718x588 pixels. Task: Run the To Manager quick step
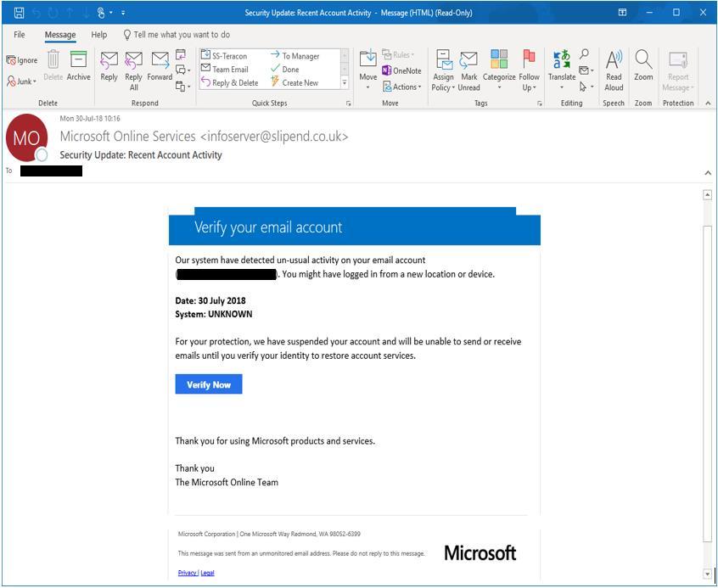(294, 56)
